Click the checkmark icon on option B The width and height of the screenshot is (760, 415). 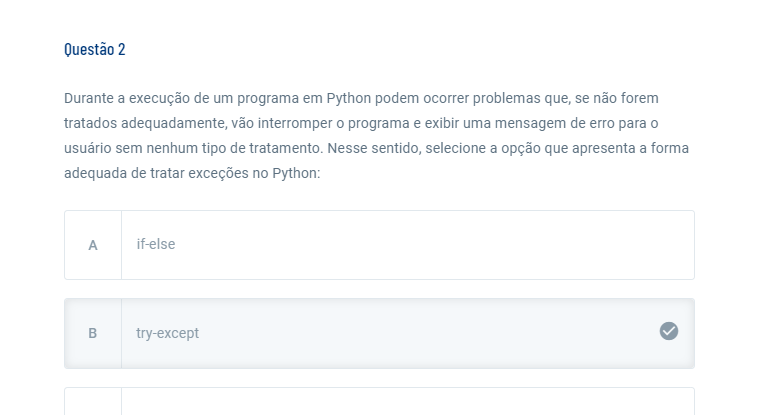point(668,331)
